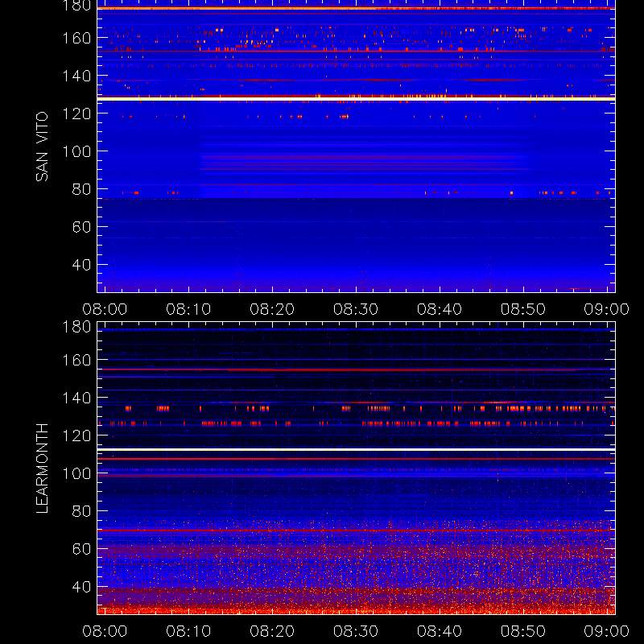
Task: Pick the 140 tick label on LEARMONTH plot
Action: pos(76,398)
